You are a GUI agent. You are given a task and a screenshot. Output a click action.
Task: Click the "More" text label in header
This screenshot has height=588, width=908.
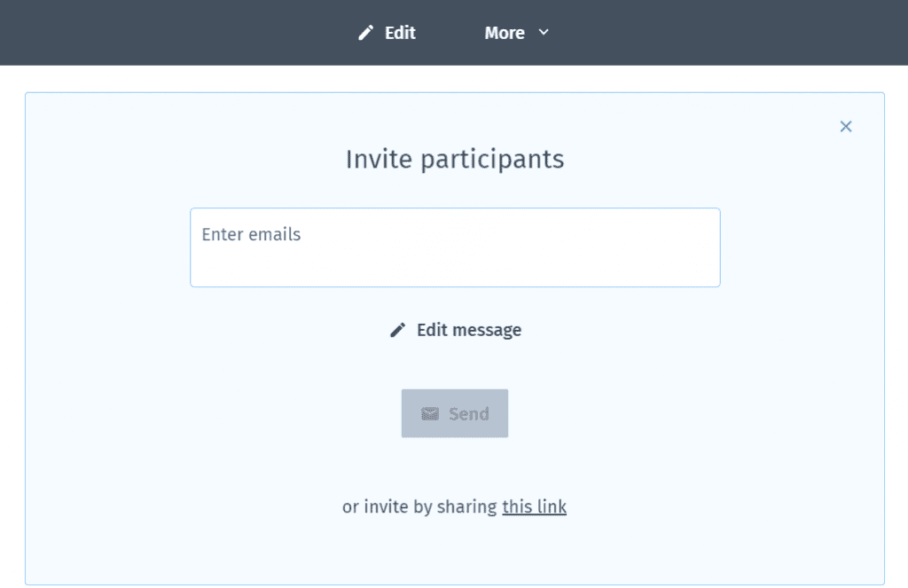coord(505,33)
